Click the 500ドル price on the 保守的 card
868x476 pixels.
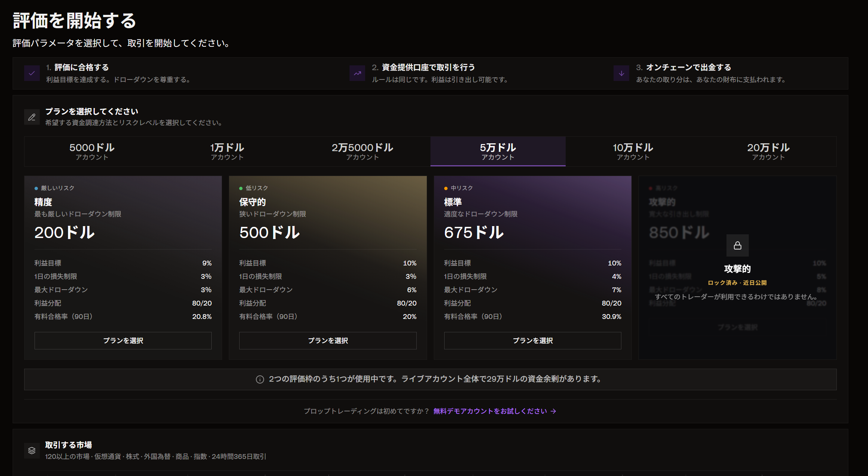(270, 233)
